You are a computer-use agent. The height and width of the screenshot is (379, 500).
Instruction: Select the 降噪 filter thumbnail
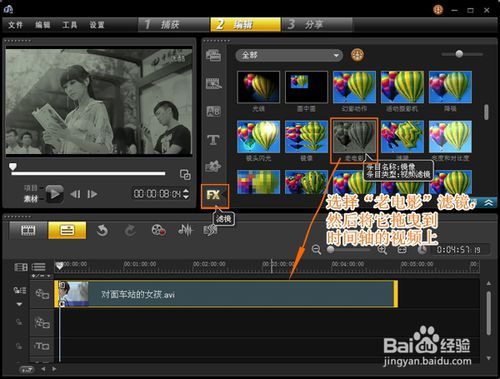click(x=450, y=87)
